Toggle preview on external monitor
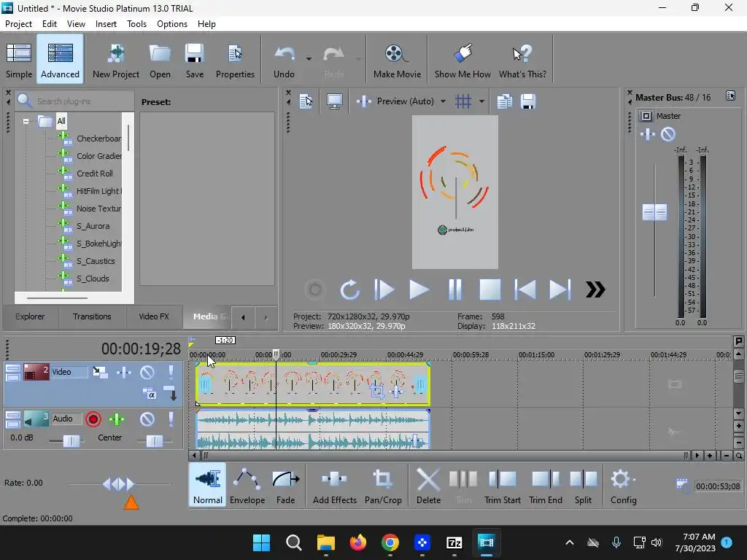Screen dimensions: 747x560 point(334,101)
